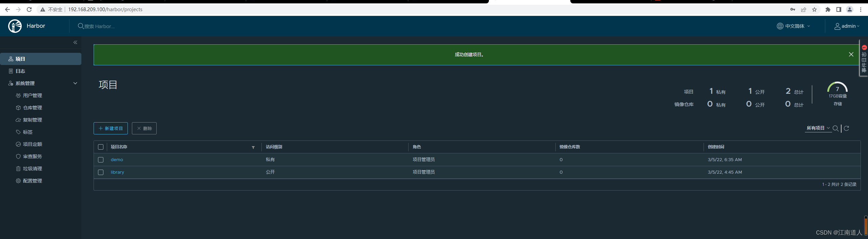This screenshot has width=868, height=239.
Task: Click the 新建项目 button
Action: pos(111,128)
